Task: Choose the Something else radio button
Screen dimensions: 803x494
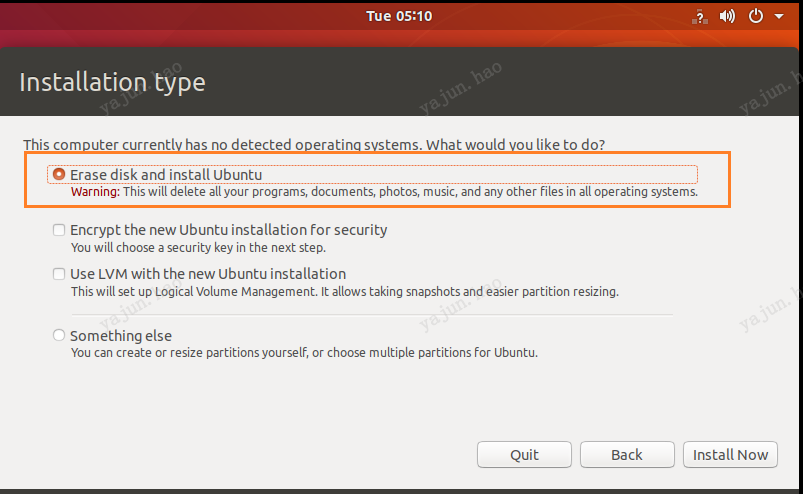Action: click(59, 335)
